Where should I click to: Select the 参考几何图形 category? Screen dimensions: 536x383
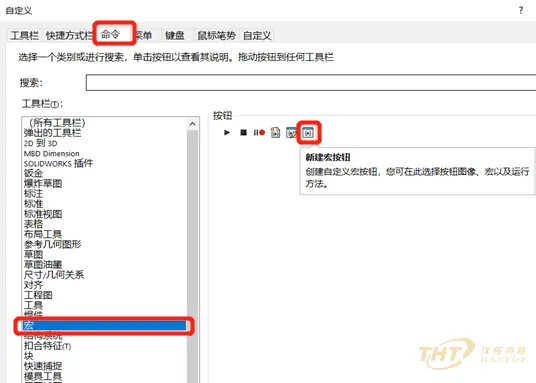click(x=52, y=244)
